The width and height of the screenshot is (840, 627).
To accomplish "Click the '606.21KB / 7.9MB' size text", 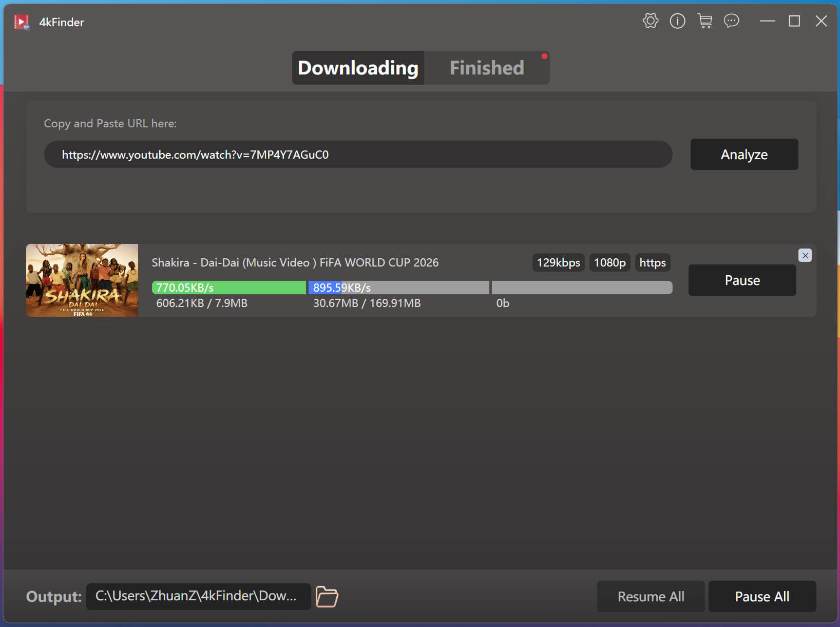I will [x=202, y=303].
